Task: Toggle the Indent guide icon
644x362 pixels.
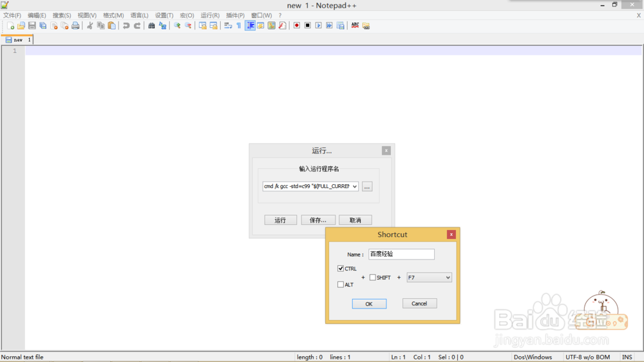Action: [250, 26]
